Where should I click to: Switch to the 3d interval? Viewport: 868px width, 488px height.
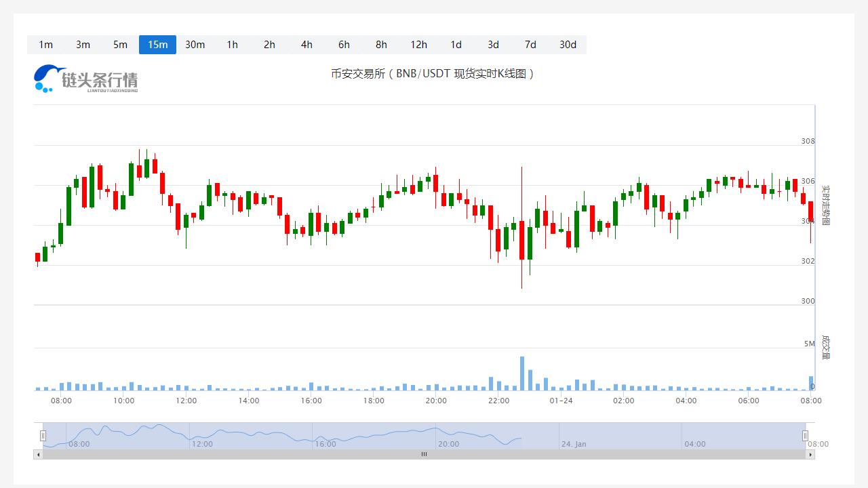coord(493,45)
